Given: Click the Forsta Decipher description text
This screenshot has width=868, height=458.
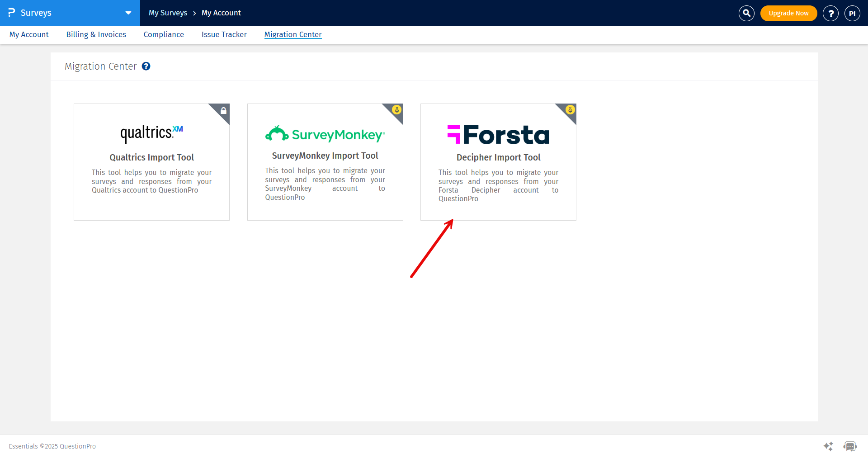Looking at the screenshot, I should click(x=498, y=185).
